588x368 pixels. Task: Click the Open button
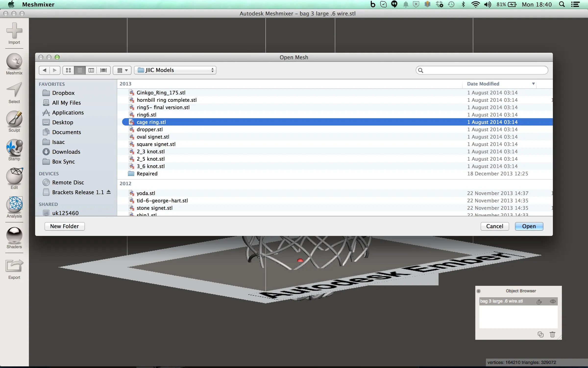(x=529, y=226)
